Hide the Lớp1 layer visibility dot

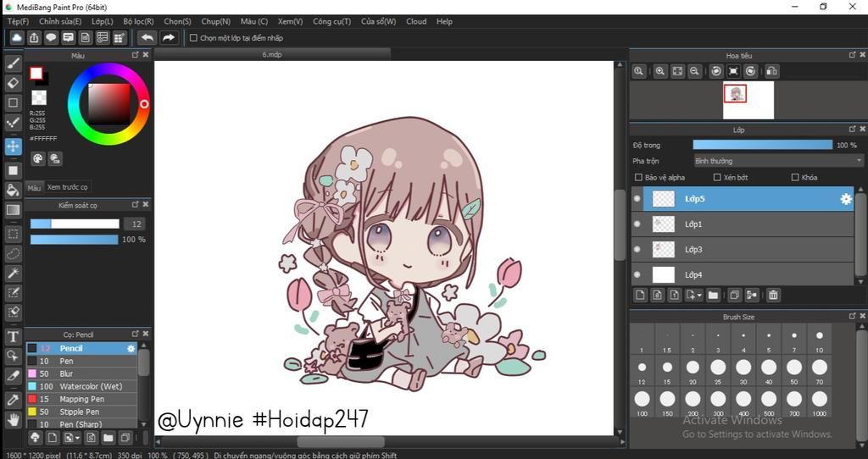tap(637, 224)
